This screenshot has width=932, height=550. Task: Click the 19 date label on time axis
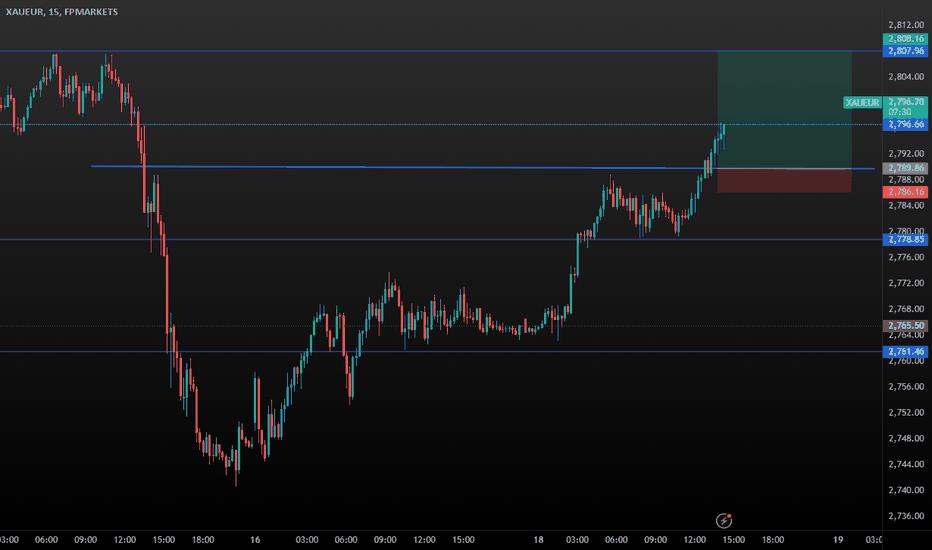[x=837, y=540]
